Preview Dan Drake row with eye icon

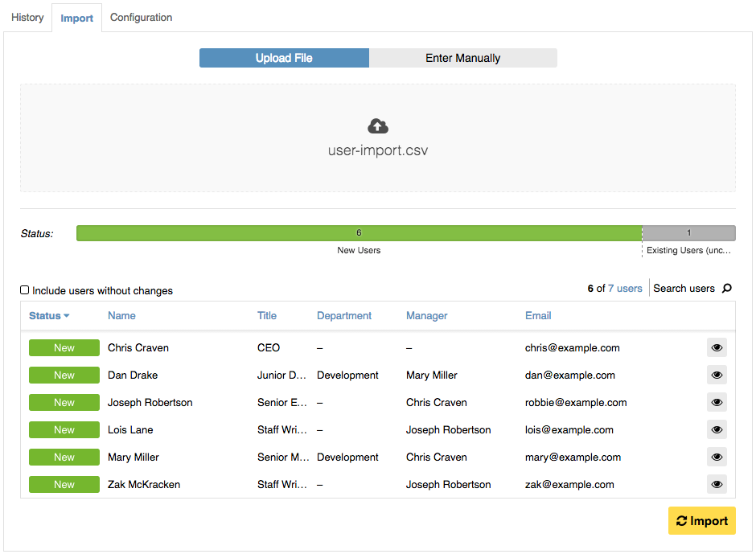(717, 375)
